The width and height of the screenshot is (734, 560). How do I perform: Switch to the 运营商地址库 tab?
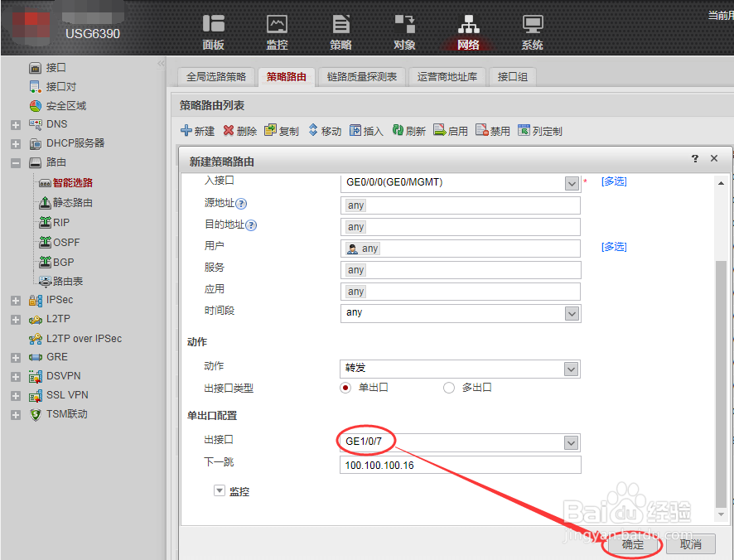447,77
